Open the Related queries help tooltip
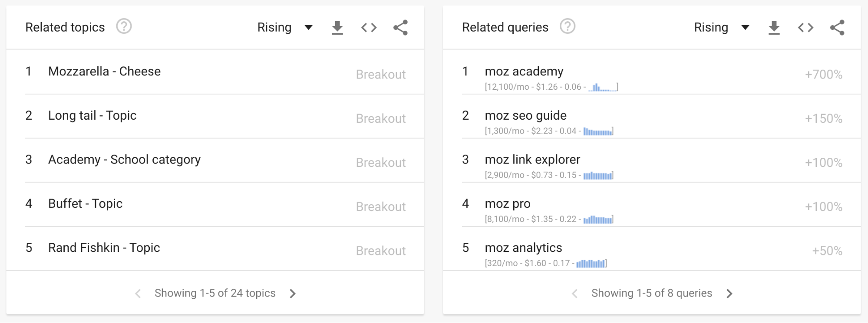The height and width of the screenshot is (323, 868). (x=568, y=27)
